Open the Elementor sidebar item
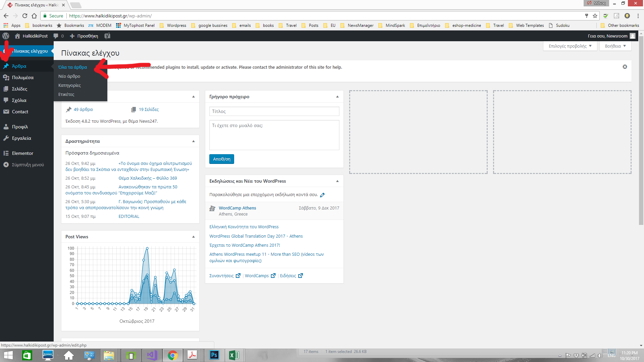 coord(22,153)
